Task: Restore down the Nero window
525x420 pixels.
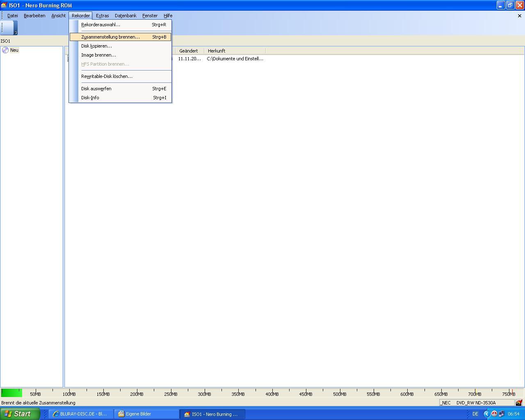Action: point(510,5)
